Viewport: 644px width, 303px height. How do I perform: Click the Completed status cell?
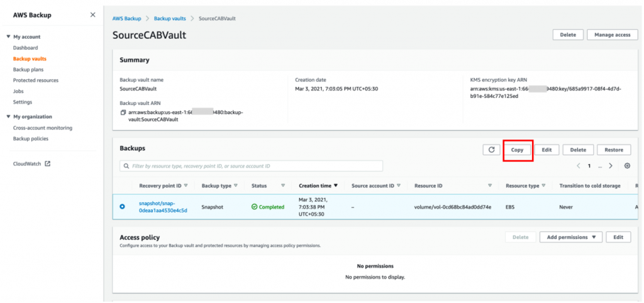click(268, 207)
